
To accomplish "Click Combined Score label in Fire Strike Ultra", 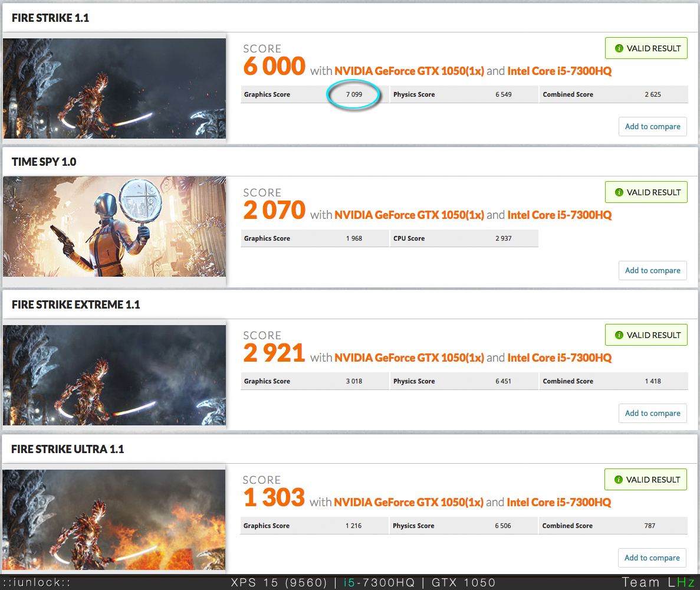I will tap(567, 526).
